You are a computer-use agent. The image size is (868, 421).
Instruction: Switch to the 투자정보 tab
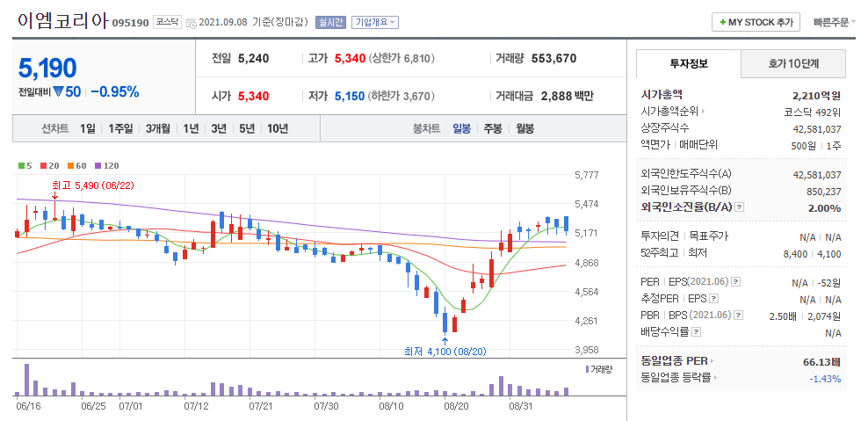[x=689, y=63]
